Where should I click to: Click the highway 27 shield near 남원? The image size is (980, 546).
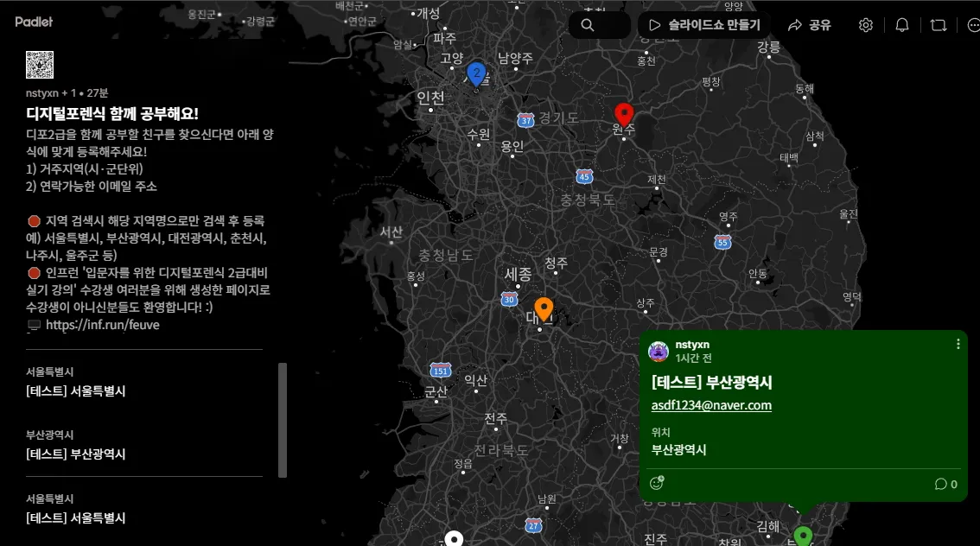pos(533,526)
